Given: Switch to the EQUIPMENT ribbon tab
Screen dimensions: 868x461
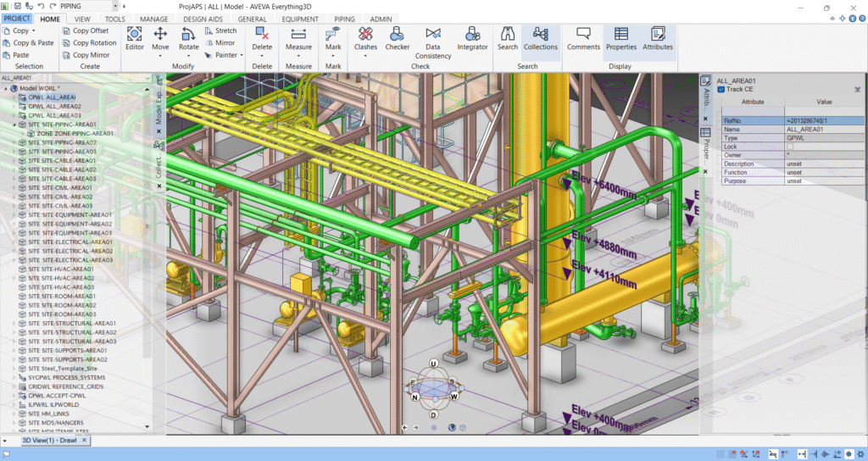Looking at the screenshot, I should click(x=300, y=19).
